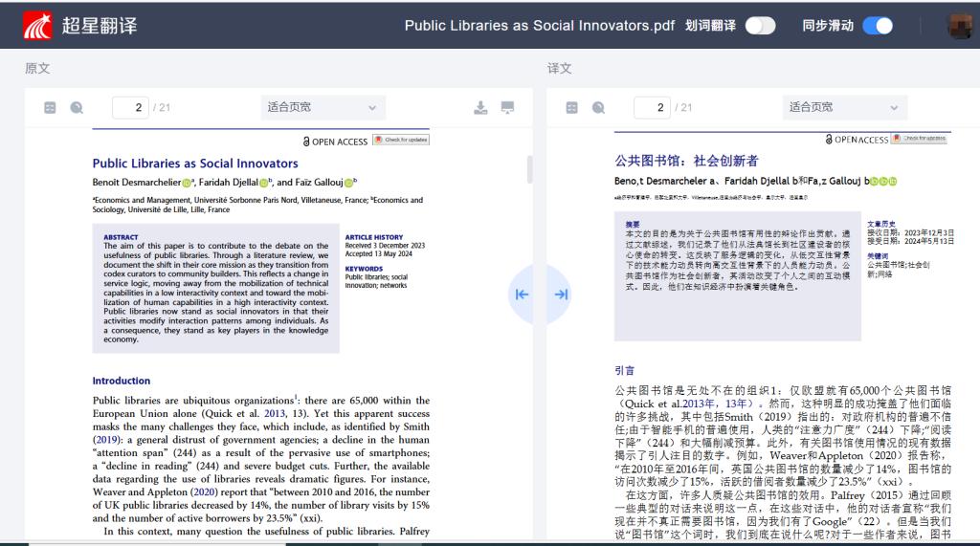Image resolution: width=980 pixels, height=546 pixels.
Task: Open user avatar menu in top right
Action: (959, 26)
